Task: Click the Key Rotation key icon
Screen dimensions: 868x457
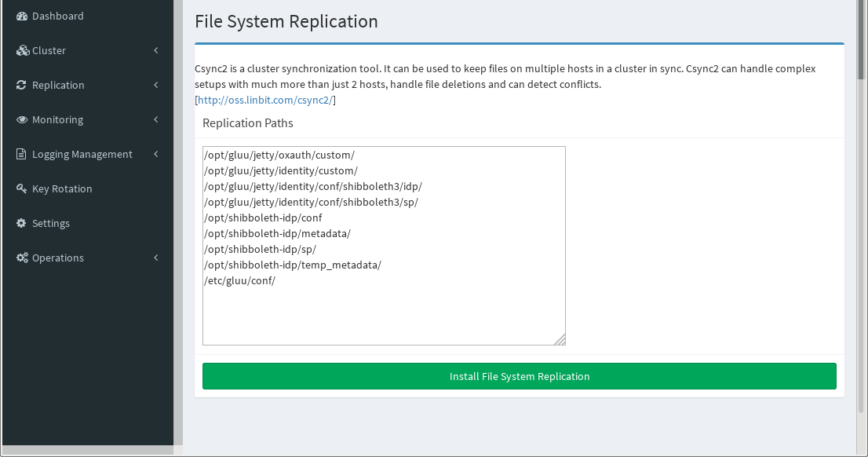Action: (x=22, y=188)
